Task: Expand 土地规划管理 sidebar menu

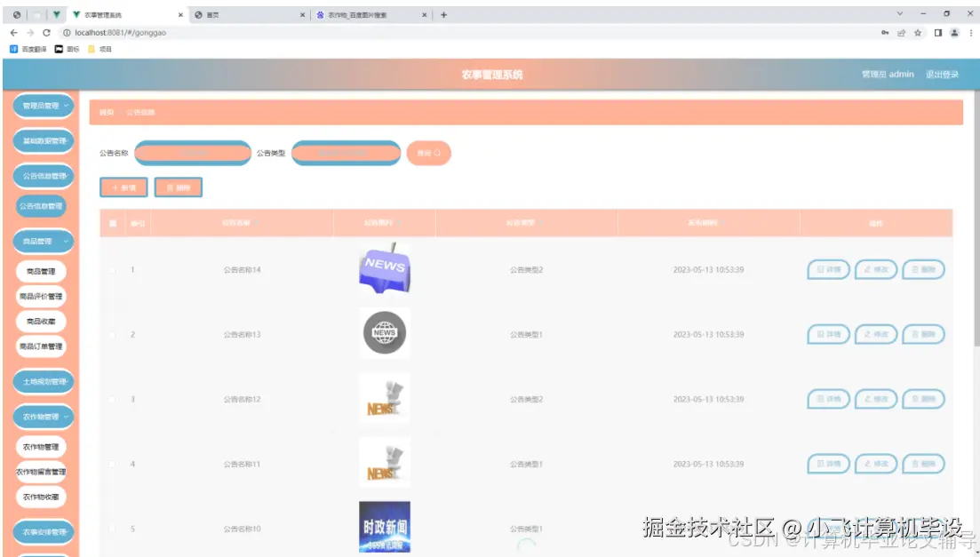Action: [44, 381]
